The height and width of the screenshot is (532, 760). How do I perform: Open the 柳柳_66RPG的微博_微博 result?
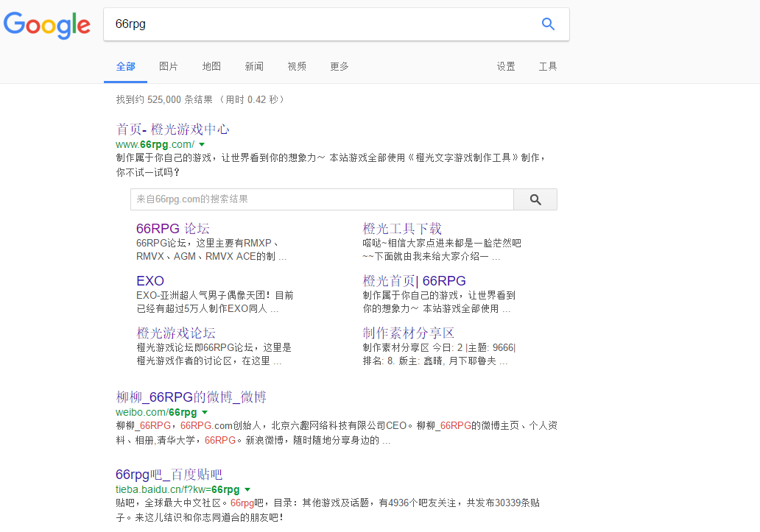[x=191, y=397]
